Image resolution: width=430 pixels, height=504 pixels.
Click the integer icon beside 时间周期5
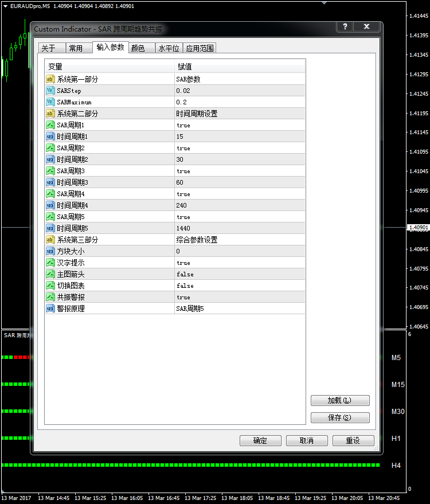50,228
